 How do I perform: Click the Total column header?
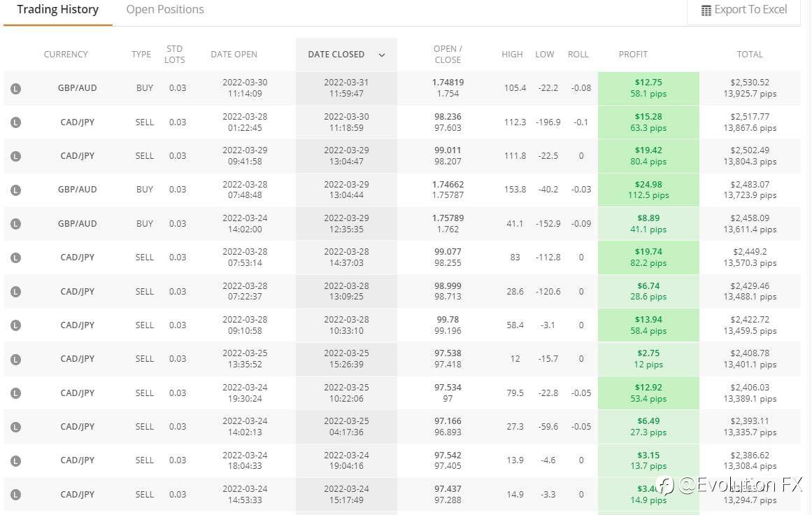click(749, 55)
